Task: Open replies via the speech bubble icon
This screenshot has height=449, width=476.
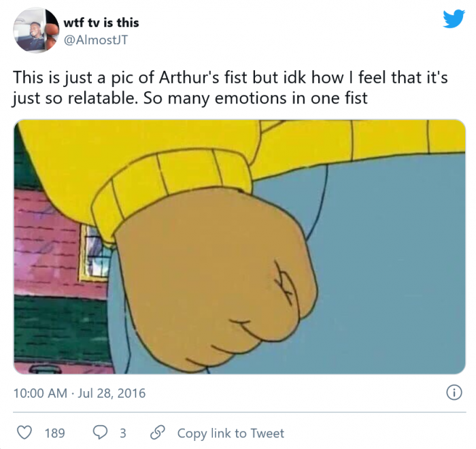Action: (100, 433)
